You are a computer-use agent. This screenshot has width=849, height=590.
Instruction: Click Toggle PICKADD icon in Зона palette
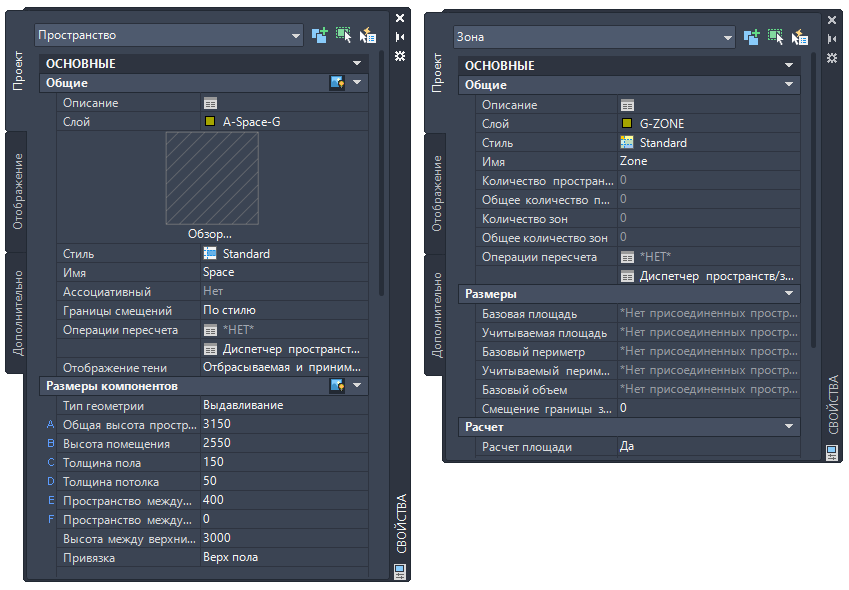pyautogui.click(x=752, y=37)
